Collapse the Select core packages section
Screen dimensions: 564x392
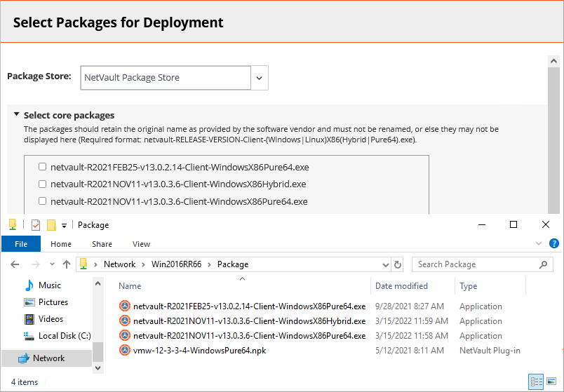[16, 114]
